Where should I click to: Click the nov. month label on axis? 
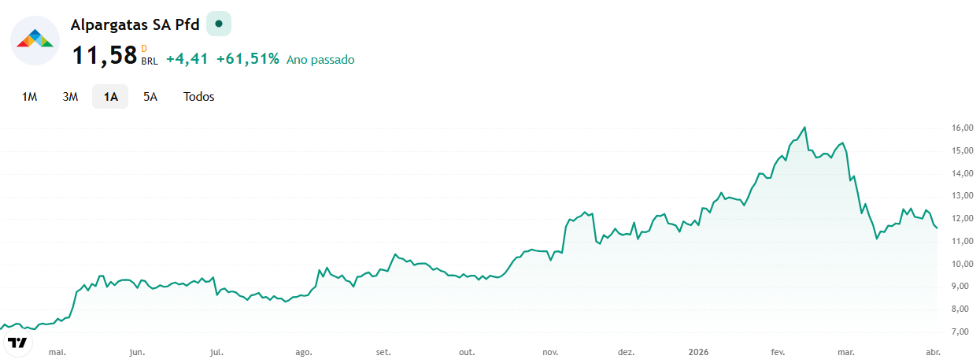click(x=551, y=352)
